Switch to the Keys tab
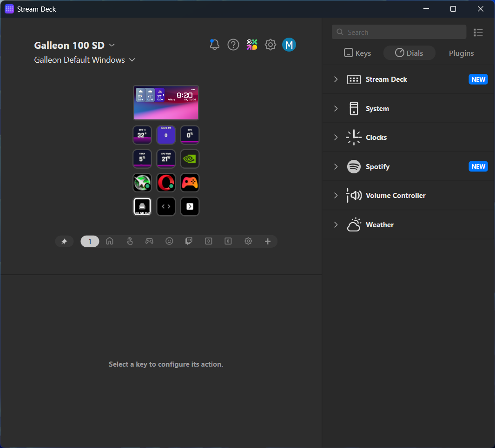 tap(357, 53)
